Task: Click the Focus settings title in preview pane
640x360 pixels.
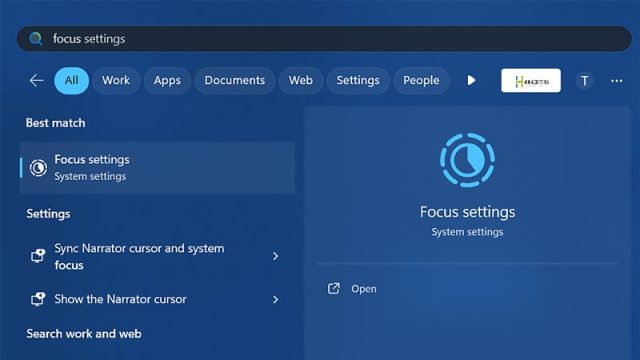Action: tap(467, 212)
